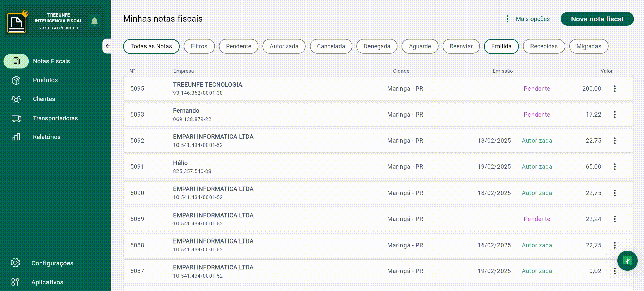The height and width of the screenshot is (291, 644).
Task: Click the Nova nota fiscal button
Action: (597, 19)
